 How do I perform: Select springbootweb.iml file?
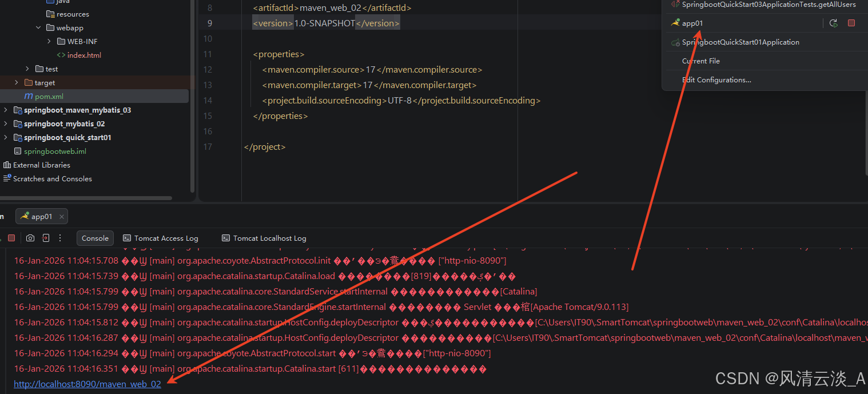55,152
